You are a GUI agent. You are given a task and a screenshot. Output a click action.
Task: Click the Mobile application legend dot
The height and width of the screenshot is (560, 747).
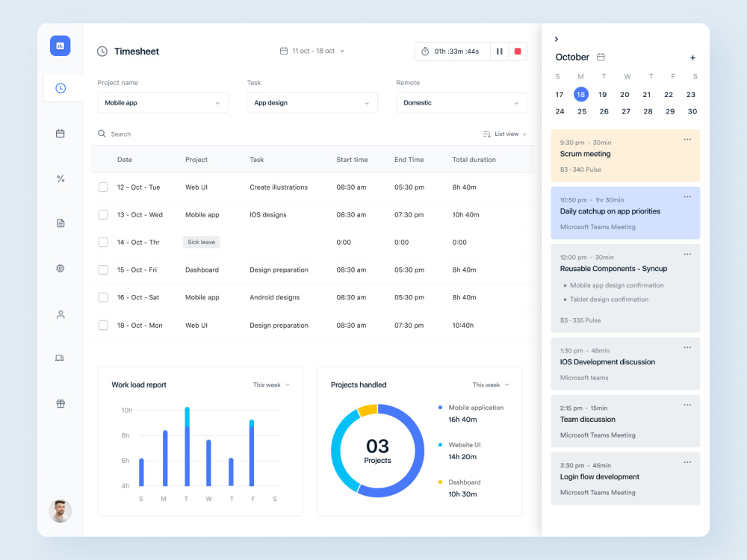[440, 408]
